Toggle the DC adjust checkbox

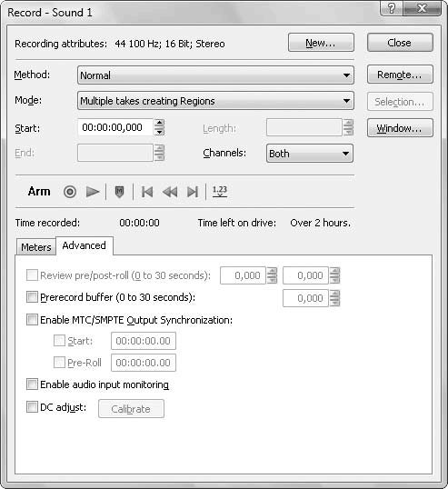click(32, 406)
